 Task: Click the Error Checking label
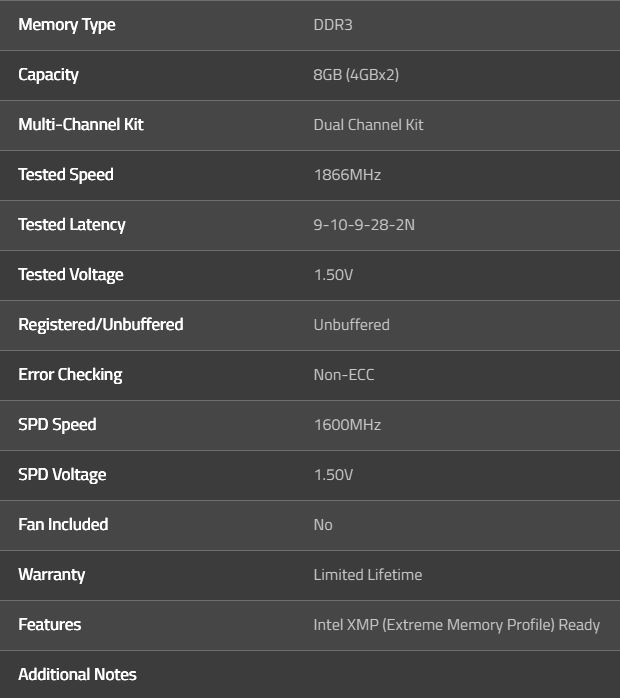coord(70,375)
